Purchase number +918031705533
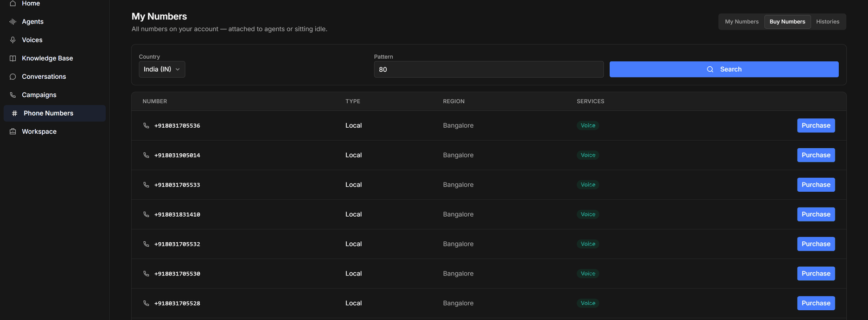This screenshot has width=868, height=320. (x=815, y=185)
